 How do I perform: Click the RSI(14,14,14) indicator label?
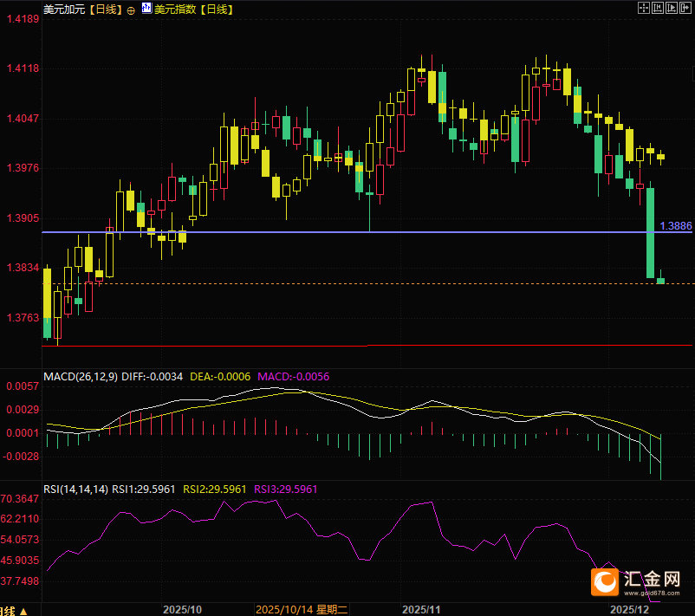tap(75, 490)
